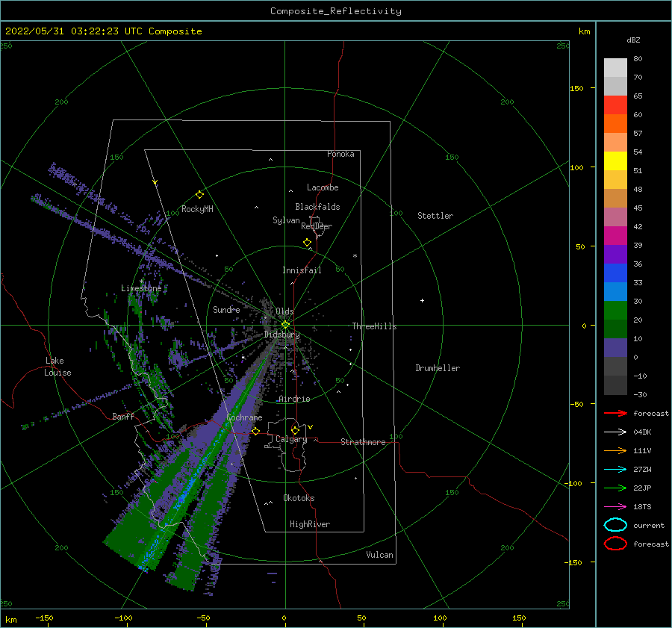The image size is (672, 628).
Task: Click the Blackfalds label
Action: click(317, 207)
